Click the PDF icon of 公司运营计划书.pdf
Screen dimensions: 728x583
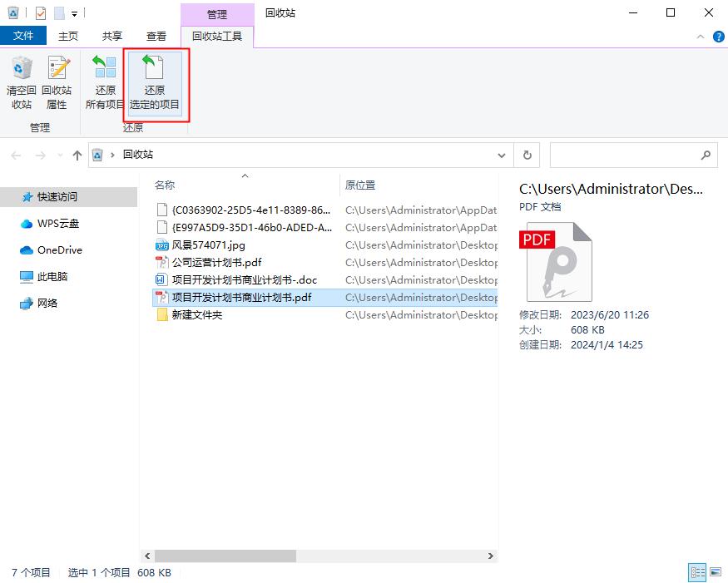coord(161,262)
